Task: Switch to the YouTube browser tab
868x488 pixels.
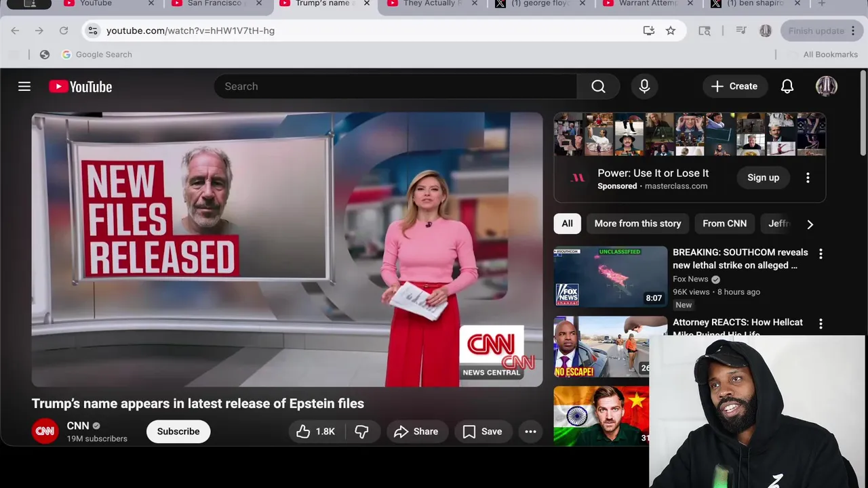Action: tap(105, 3)
